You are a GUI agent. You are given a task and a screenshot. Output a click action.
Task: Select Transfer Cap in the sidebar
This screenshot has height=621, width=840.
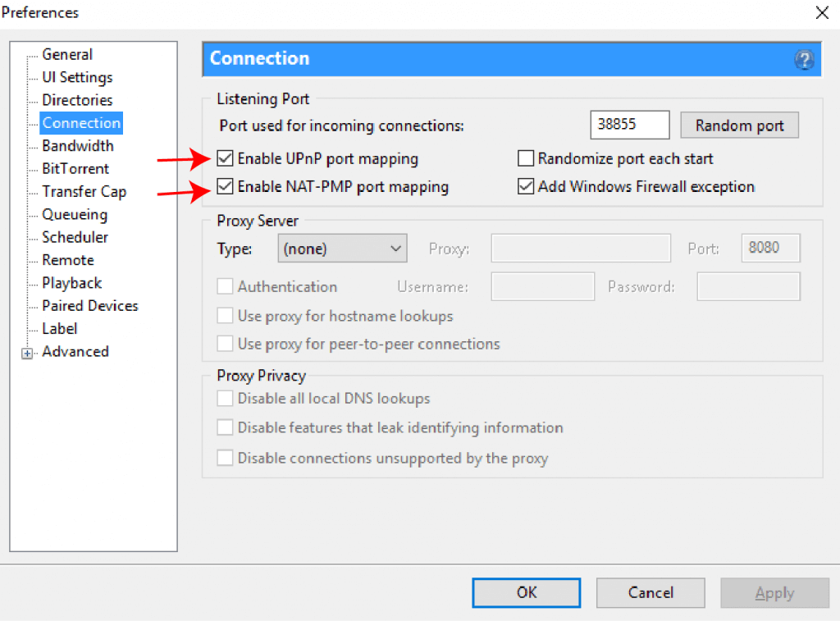click(84, 192)
